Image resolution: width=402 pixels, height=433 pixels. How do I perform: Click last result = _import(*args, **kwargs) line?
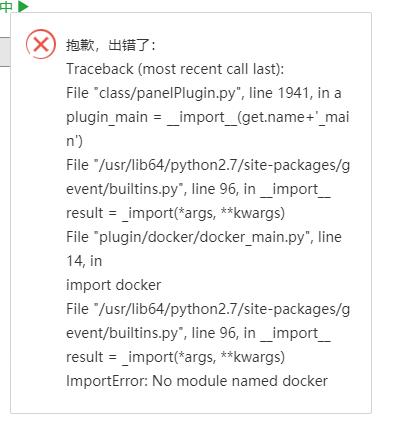[175, 357]
